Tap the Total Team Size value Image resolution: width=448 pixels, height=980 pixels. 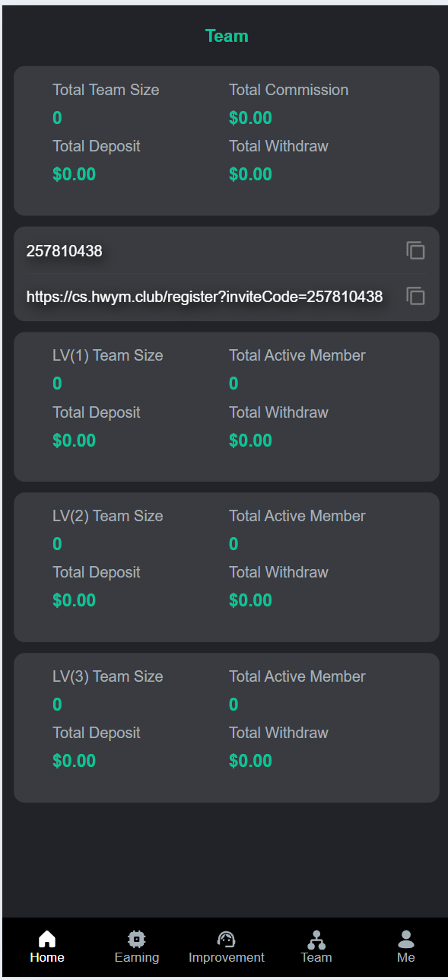[x=57, y=118]
